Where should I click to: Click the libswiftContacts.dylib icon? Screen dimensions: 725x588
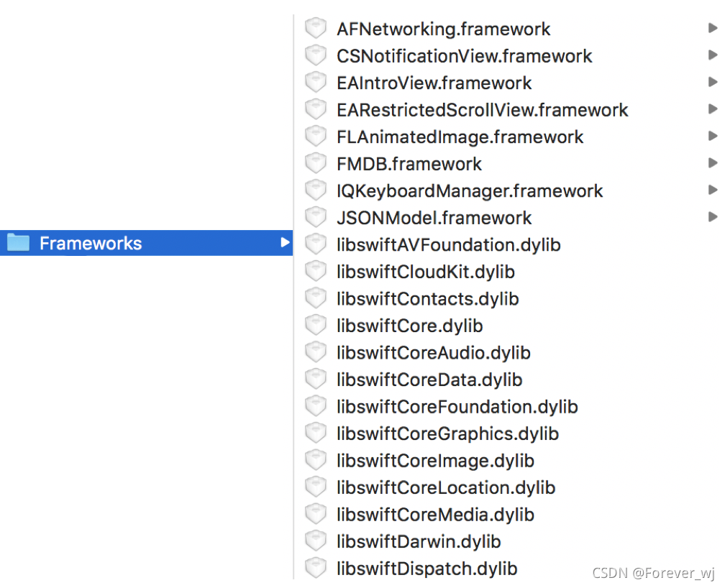(316, 298)
